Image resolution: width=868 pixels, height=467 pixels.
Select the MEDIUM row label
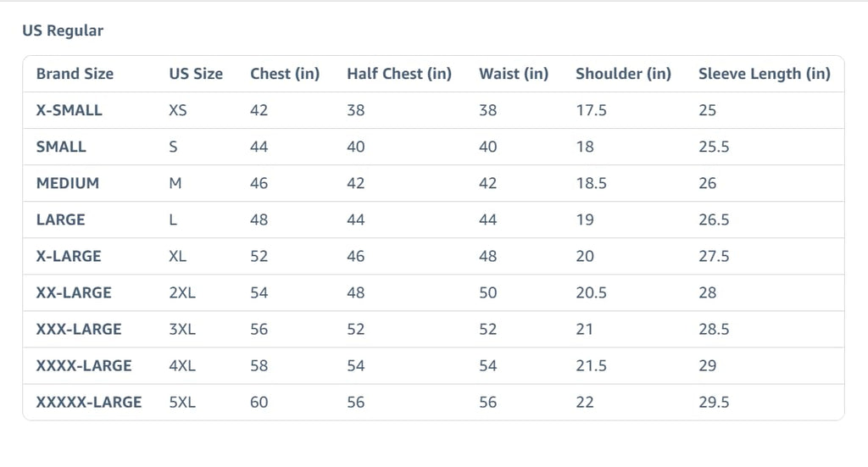68,183
